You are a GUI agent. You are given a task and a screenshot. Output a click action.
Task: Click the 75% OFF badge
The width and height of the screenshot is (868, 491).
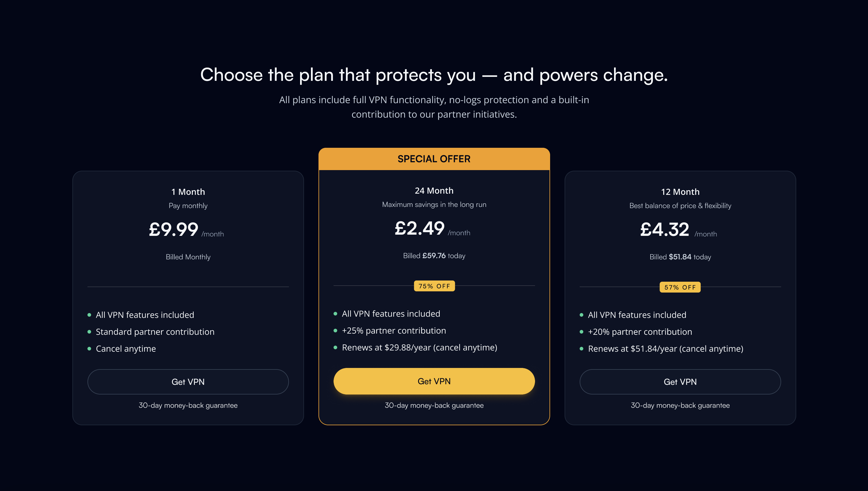(x=434, y=286)
